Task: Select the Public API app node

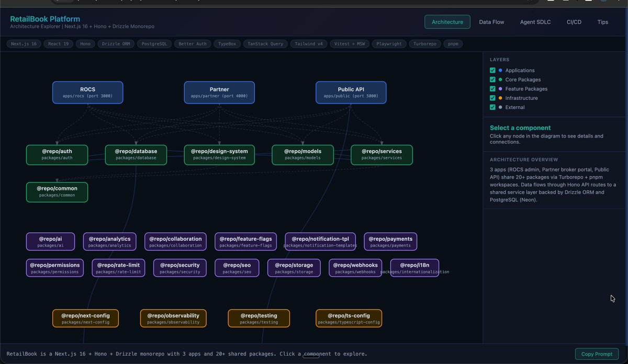Action: [x=351, y=92]
